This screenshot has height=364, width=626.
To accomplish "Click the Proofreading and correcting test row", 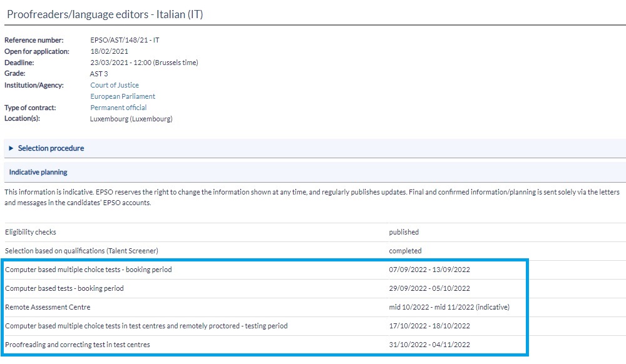I will tap(78, 345).
